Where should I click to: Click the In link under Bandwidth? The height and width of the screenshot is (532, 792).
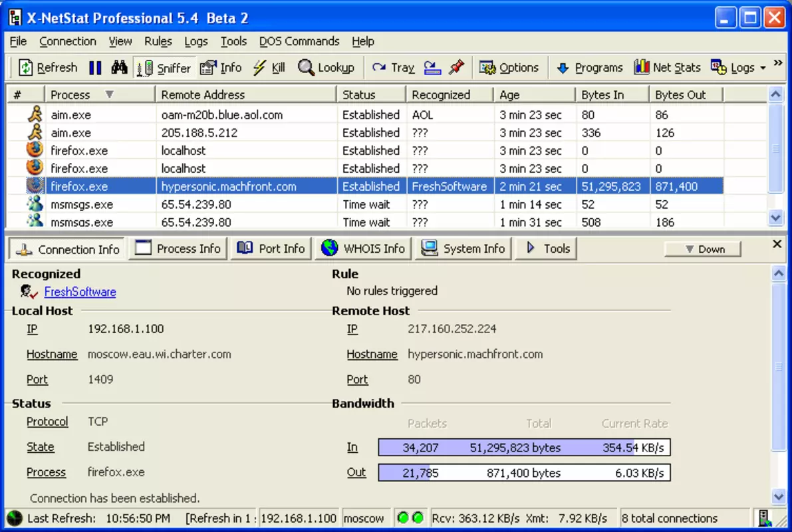(352, 447)
